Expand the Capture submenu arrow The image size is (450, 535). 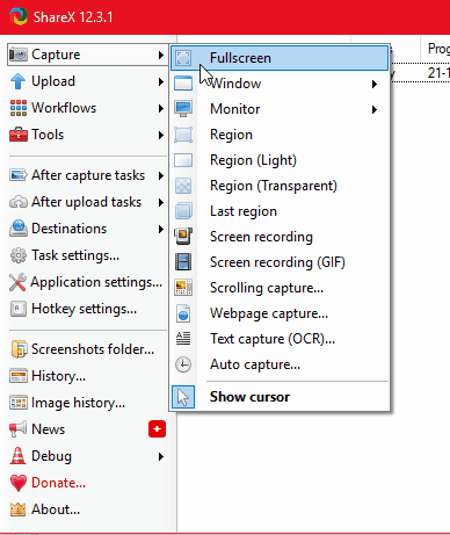click(161, 55)
